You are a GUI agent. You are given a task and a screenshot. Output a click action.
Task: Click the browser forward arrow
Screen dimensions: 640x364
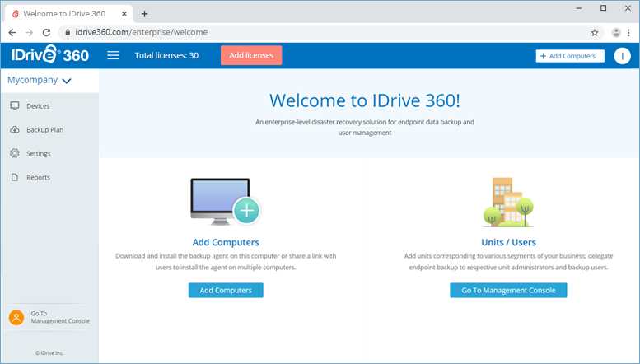pyautogui.click(x=29, y=32)
